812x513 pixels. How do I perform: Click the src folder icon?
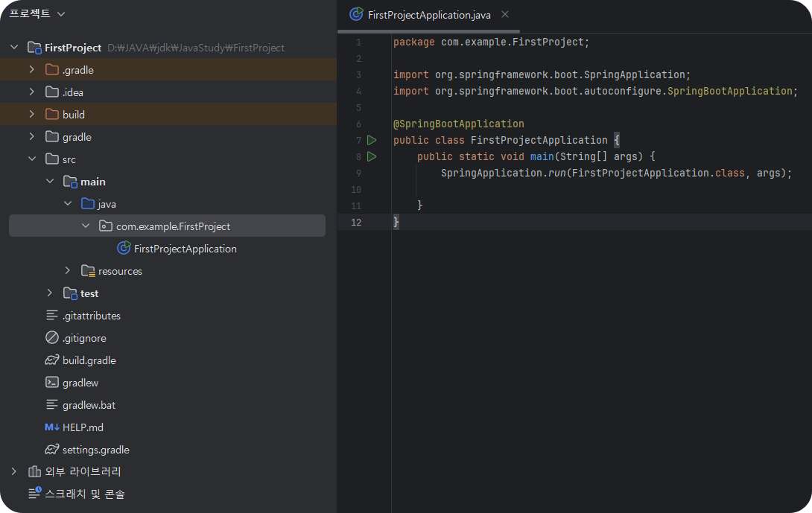coord(52,159)
